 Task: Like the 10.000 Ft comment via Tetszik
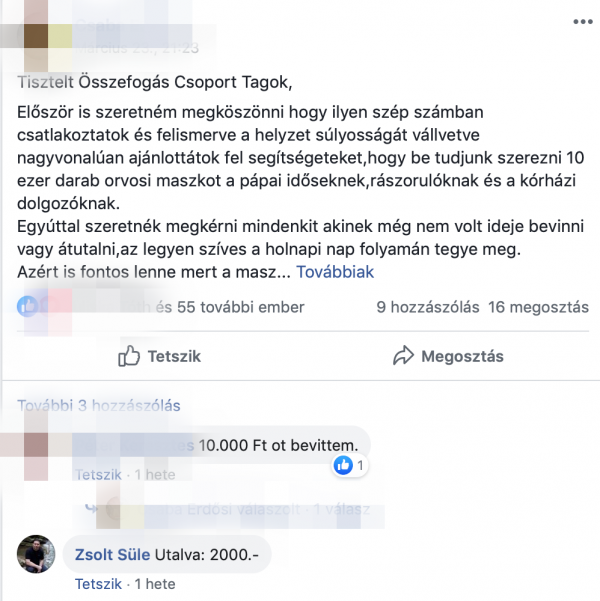pyautogui.click(x=98, y=475)
